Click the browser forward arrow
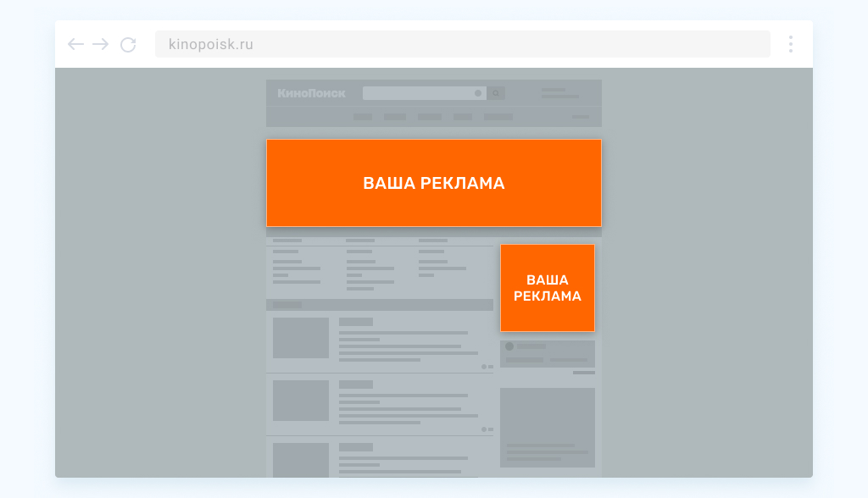 tap(101, 44)
